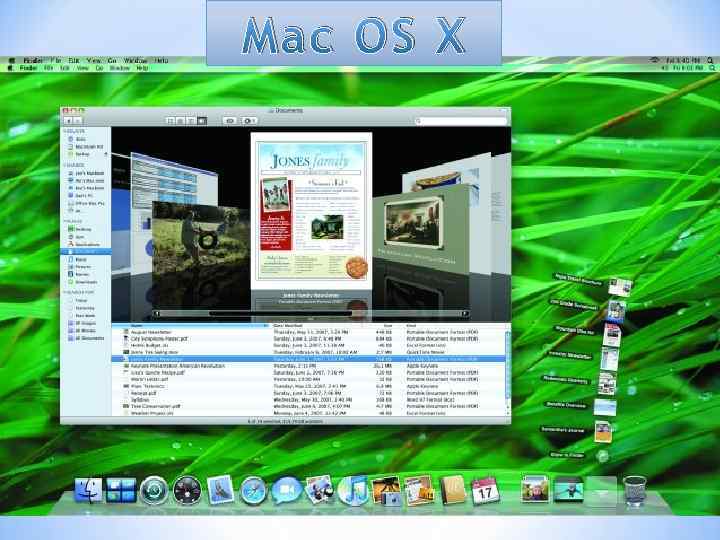Select the framed painting cover on right
720x540 pixels.
(x=420, y=228)
